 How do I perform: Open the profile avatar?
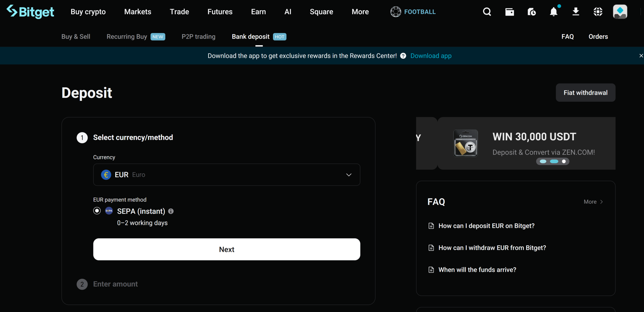[620, 12]
